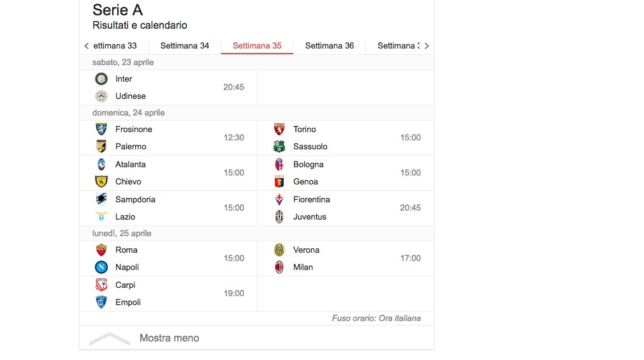
Task: Click the Chievo team crest icon
Action: click(101, 181)
